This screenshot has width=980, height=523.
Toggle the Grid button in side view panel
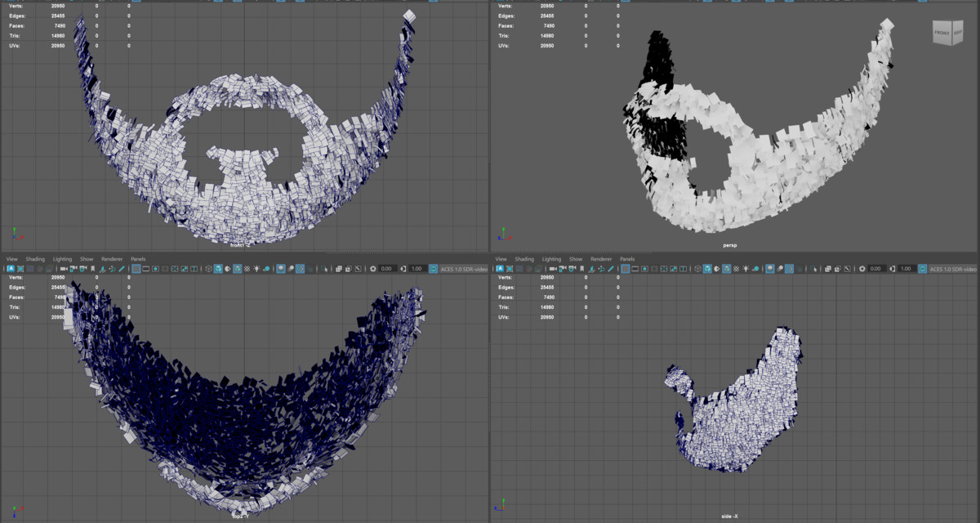[x=626, y=269]
